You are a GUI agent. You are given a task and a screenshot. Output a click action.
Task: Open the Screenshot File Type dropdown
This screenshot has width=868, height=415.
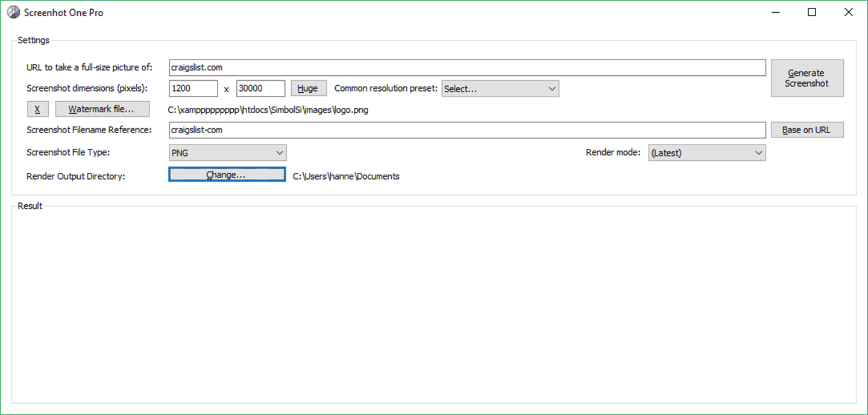[x=228, y=153]
